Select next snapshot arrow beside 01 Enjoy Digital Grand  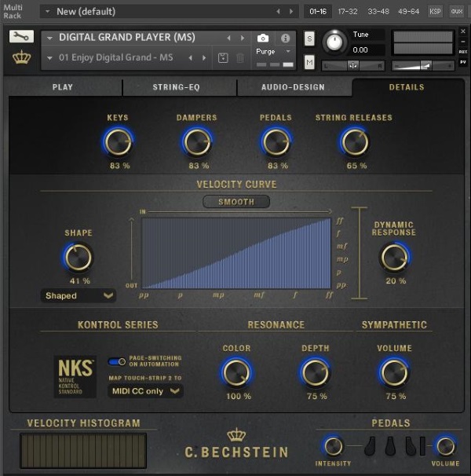pyautogui.click(x=204, y=57)
